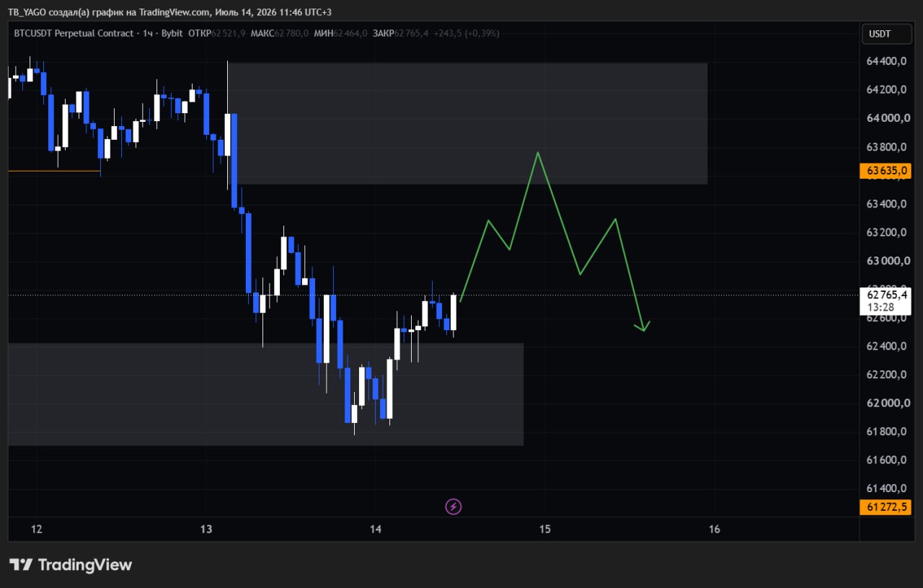Click the TradingView logo at the bottom
Screen dimensions: 923x588
(x=71, y=565)
